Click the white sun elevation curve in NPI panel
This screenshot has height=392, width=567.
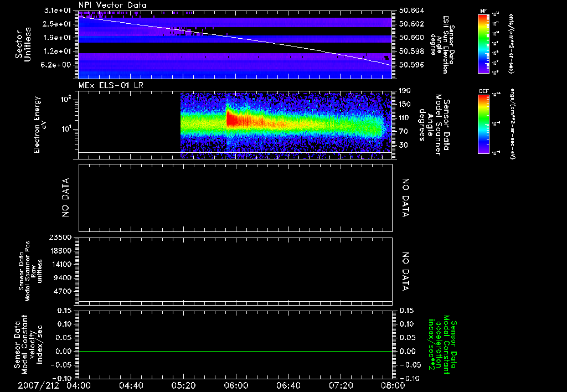pyautogui.click(x=235, y=38)
